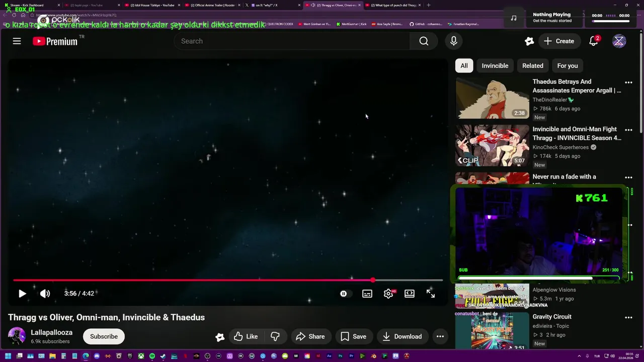Share the video
Screen dimensions: 644x362
(x=310, y=336)
